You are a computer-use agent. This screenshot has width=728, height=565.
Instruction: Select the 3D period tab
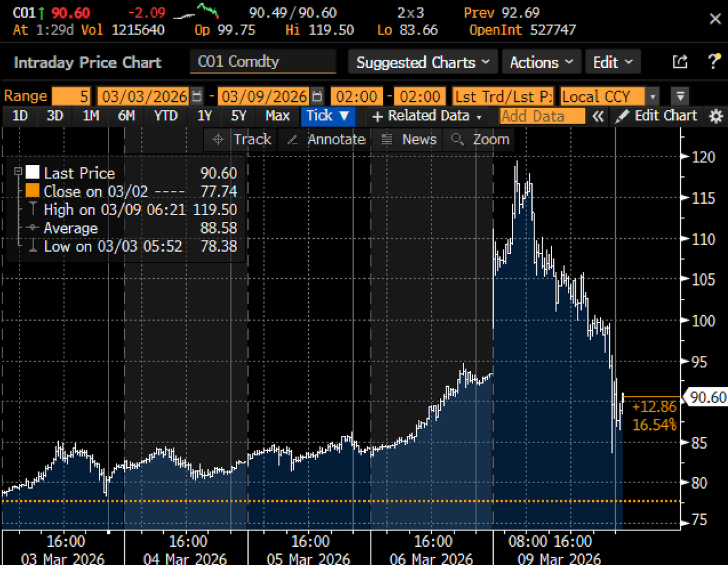tap(55, 116)
